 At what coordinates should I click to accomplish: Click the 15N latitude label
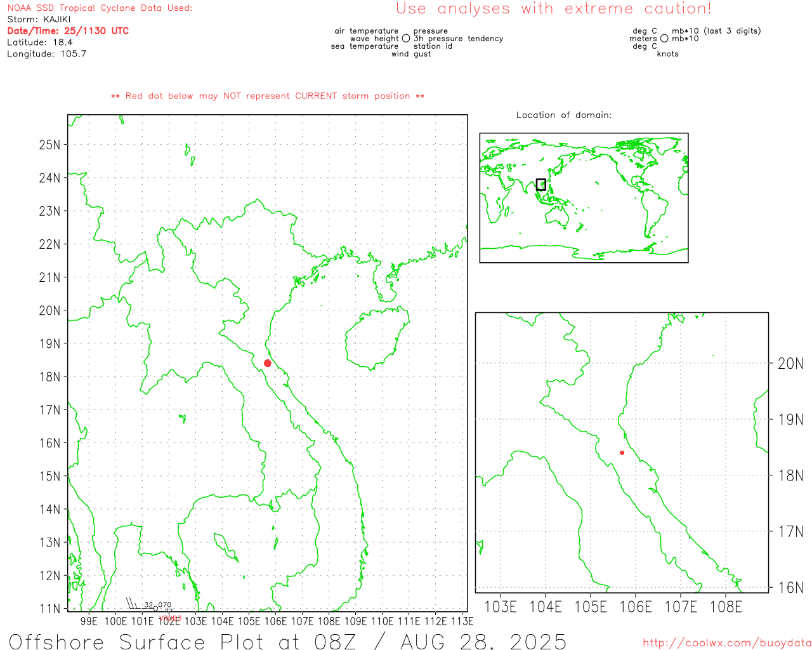[49, 476]
